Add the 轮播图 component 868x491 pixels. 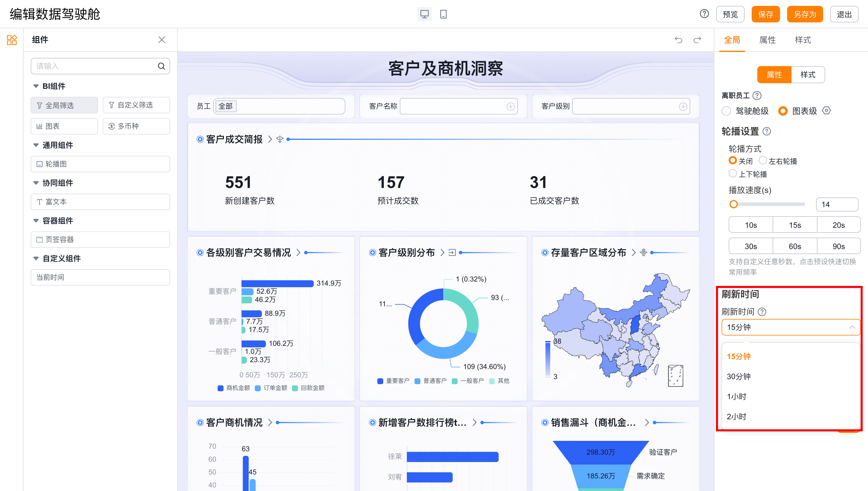click(100, 164)
